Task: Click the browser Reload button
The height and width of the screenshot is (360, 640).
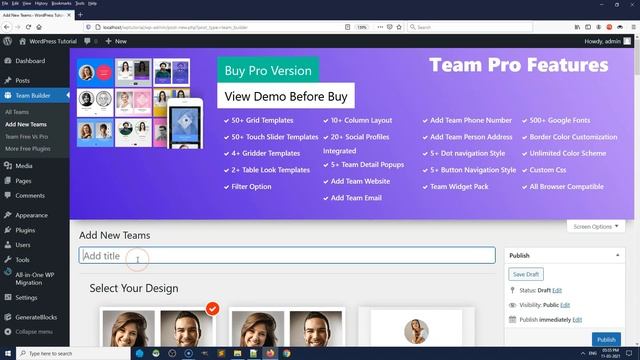Action: [x=28, y=27]
